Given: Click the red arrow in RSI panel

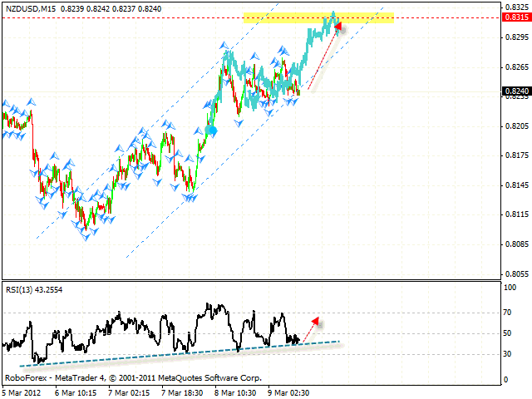Looking at the screenshot, I should click(313, 319).
